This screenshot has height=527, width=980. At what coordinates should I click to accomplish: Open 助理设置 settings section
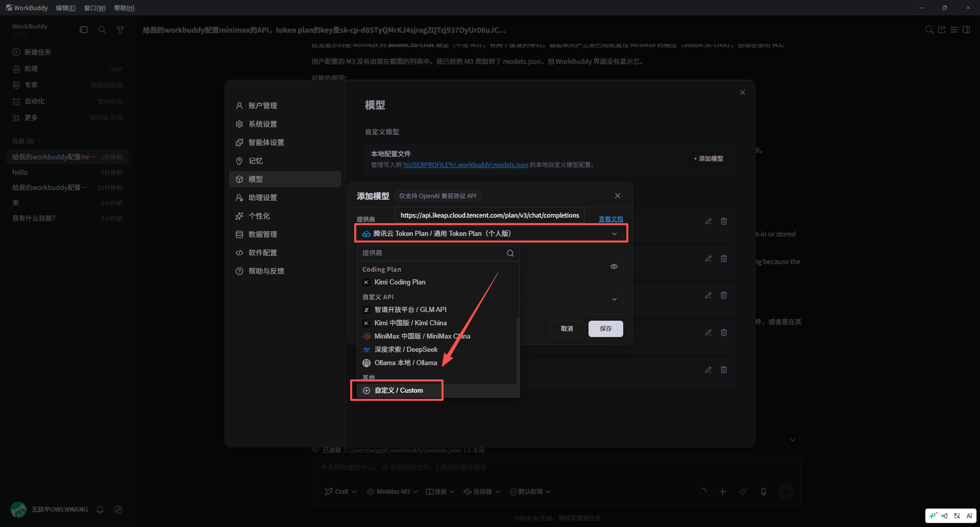coord(285,198)
